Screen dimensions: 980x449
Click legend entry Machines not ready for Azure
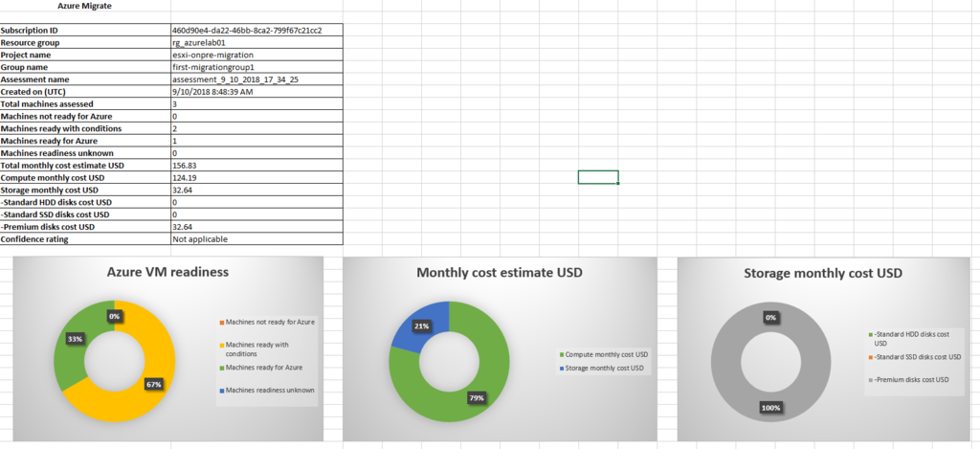tap(267, 322)
